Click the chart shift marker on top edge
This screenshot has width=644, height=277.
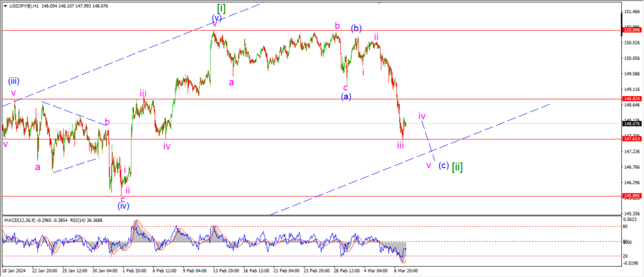379,3
